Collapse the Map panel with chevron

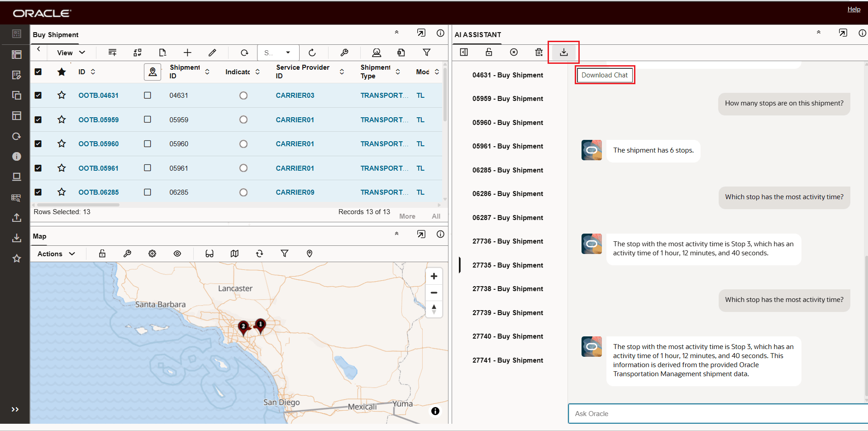click(396, 234)
